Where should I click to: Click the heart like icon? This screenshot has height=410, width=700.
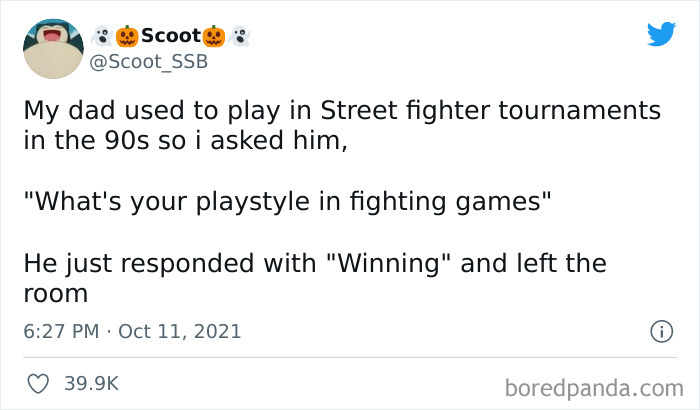40,383
